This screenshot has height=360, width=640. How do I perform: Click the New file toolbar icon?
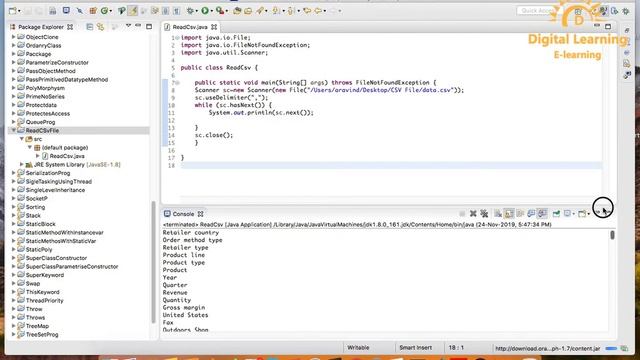(13, 11)
